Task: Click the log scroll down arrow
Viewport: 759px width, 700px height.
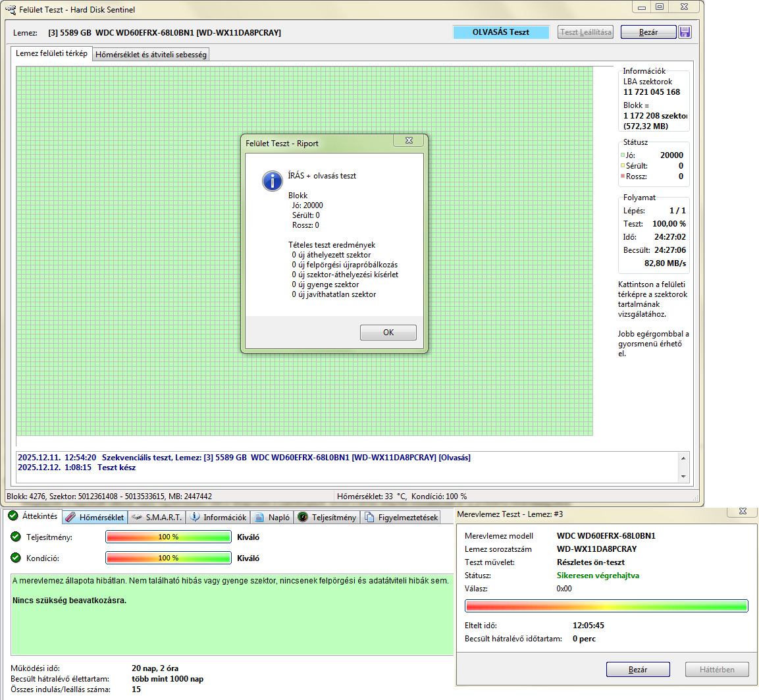Action: 683,476
